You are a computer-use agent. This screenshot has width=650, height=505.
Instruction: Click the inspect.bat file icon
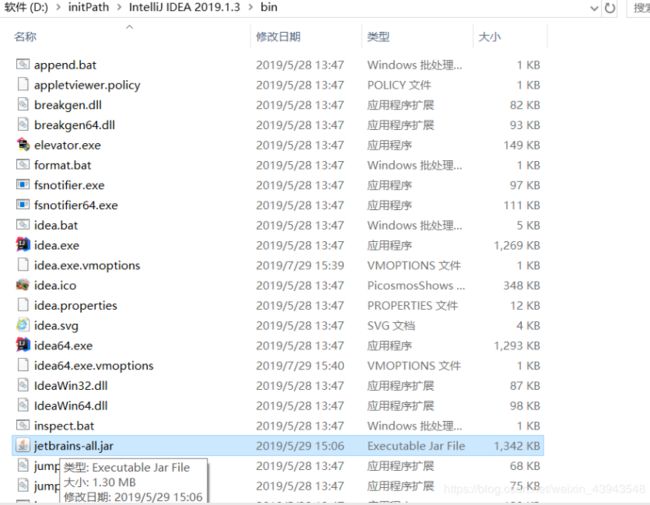point(23,425)
